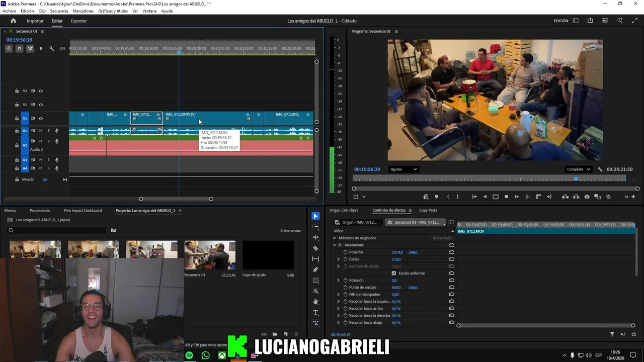644x362 pixels.
Task: Select the Selection arrow tool
Action: 315,216
